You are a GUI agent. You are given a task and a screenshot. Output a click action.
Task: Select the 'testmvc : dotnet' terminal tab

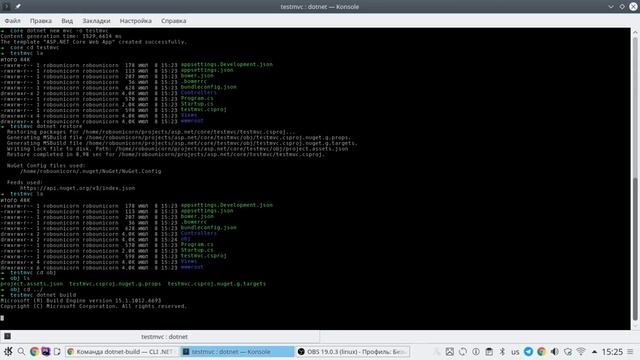(164, 337)
